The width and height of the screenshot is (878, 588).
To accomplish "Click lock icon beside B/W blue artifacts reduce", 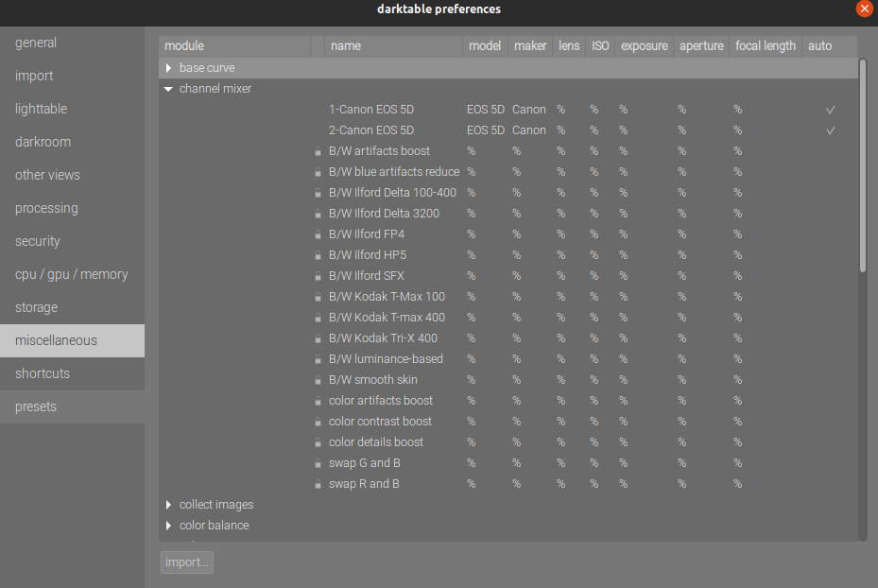I will [318, 172].
